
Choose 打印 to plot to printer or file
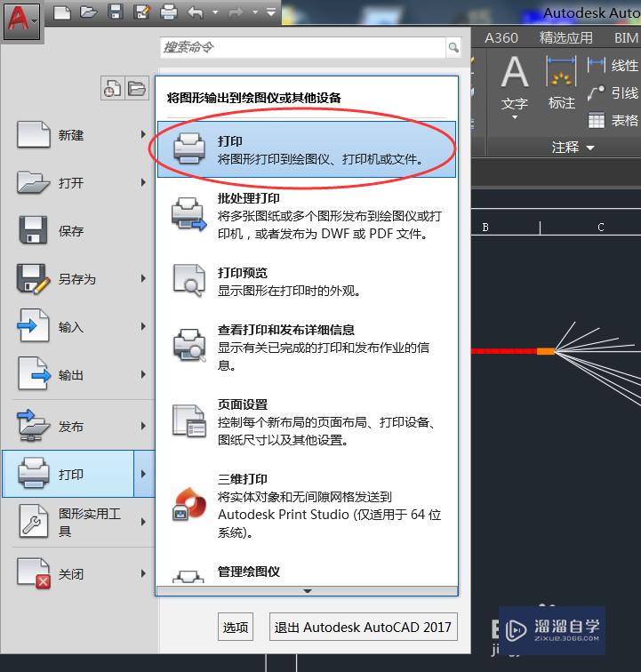tap(307, 149)
